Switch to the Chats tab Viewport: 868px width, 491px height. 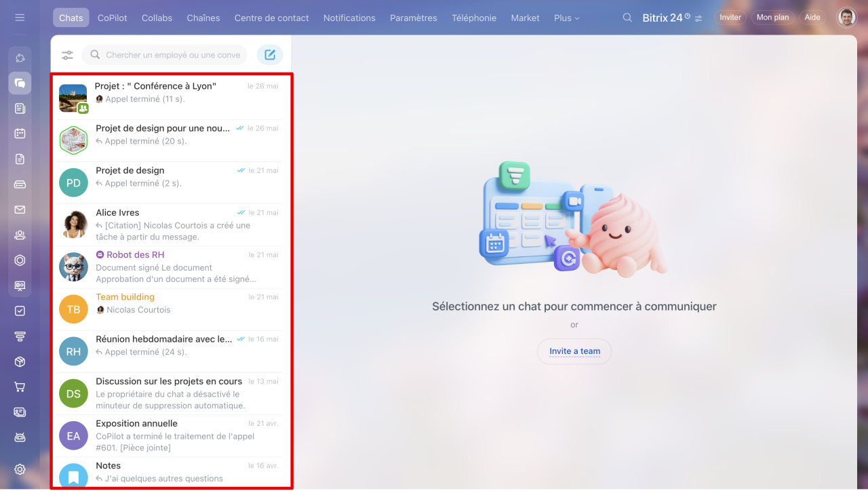point(71,18)
